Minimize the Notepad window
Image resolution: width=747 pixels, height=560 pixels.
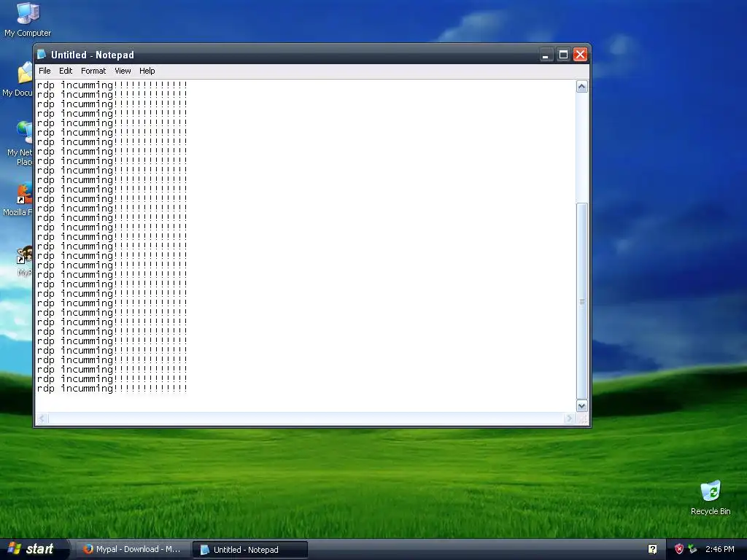(546, 55)
